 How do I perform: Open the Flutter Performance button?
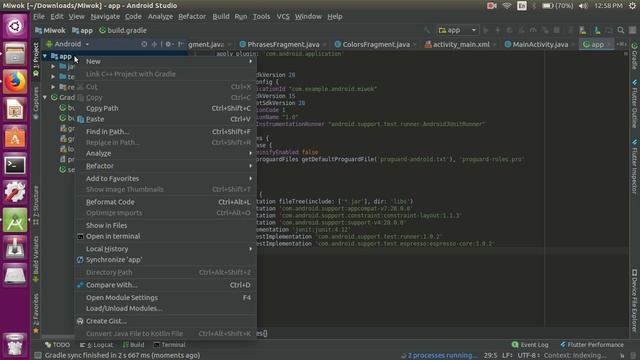592,345
